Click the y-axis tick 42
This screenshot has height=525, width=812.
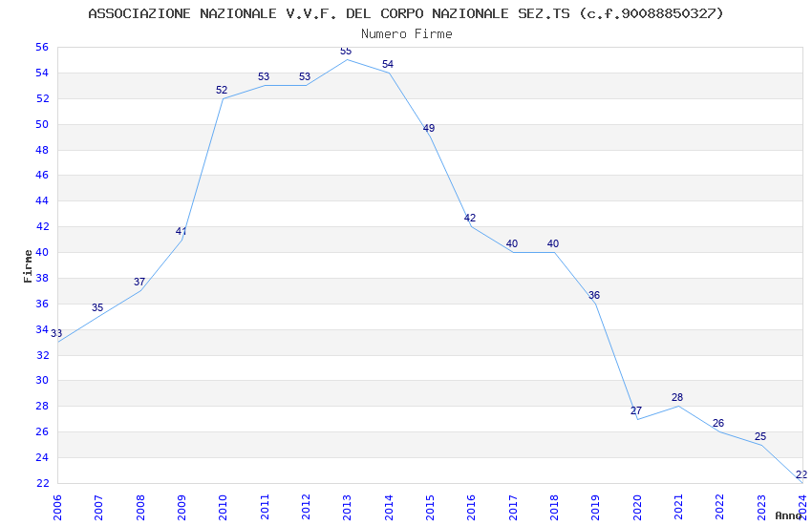(x=42, y=226)
